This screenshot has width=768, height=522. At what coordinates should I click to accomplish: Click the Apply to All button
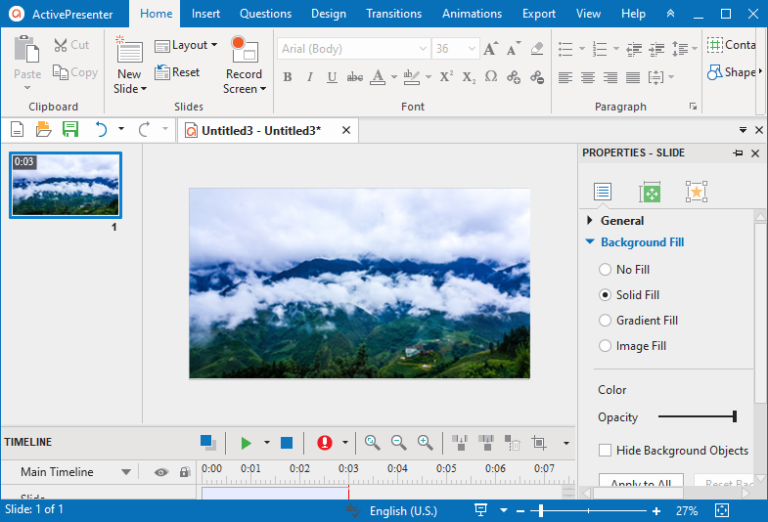[x=641, y=481]
